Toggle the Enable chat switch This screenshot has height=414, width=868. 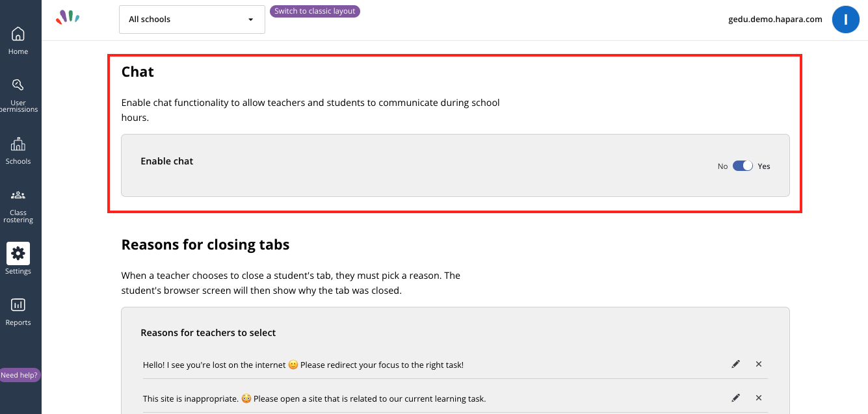point(743,166)
